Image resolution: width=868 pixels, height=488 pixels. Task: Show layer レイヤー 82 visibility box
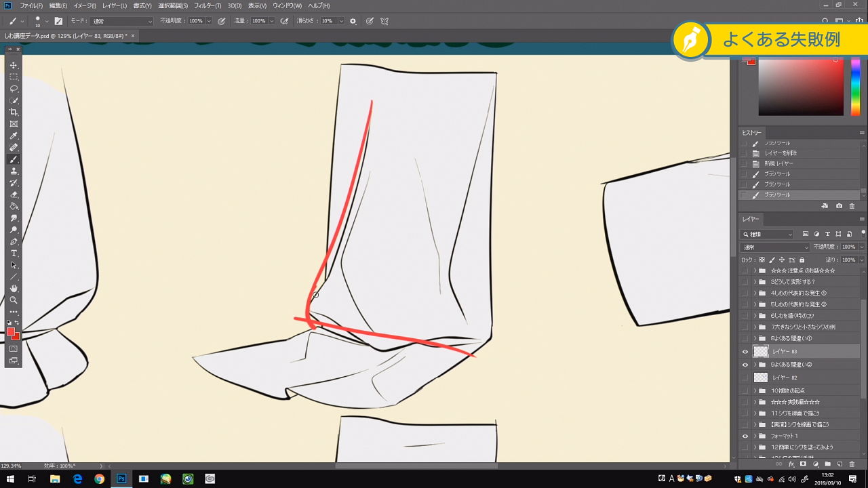745,378
